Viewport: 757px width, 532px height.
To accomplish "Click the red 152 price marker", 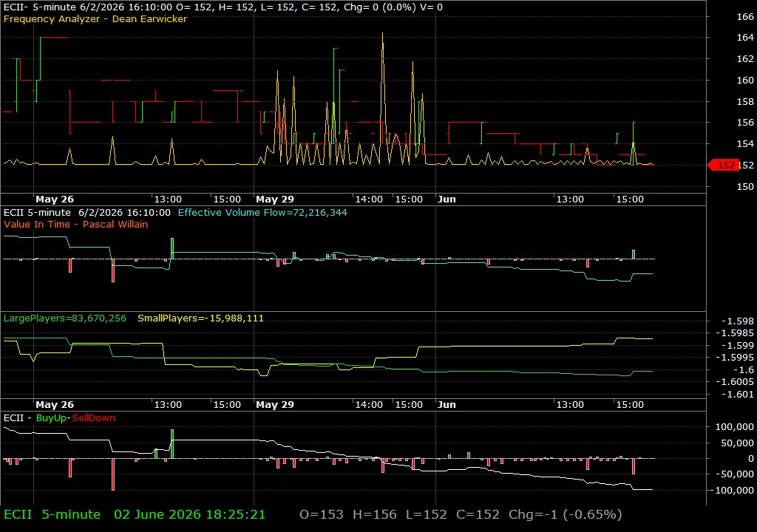I will pos(723,165).
